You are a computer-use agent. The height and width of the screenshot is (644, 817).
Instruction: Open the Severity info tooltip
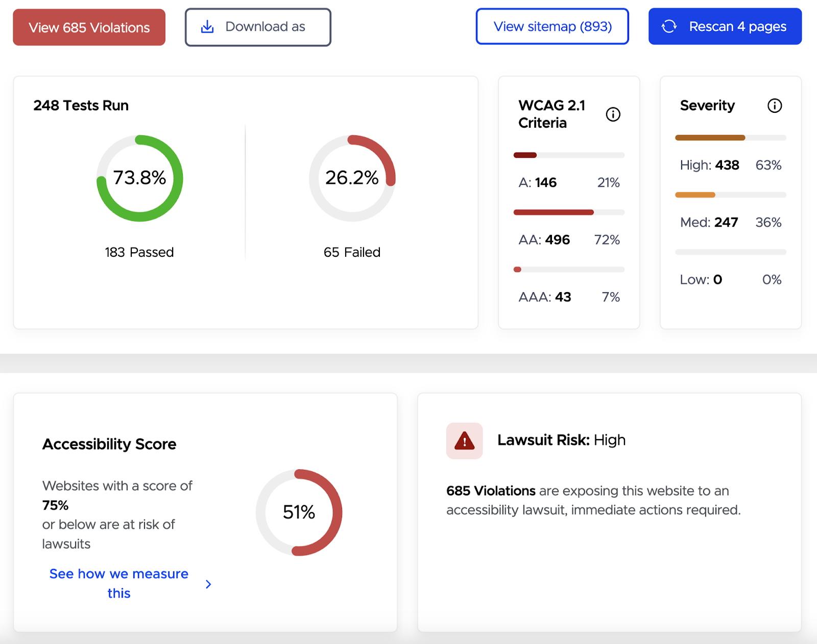tap(774, 106)
